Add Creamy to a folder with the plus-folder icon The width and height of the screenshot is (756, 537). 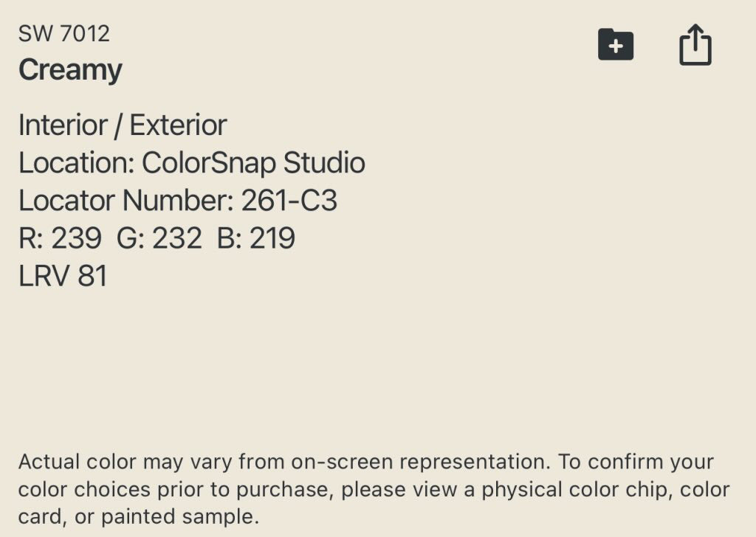click(616, 44)
